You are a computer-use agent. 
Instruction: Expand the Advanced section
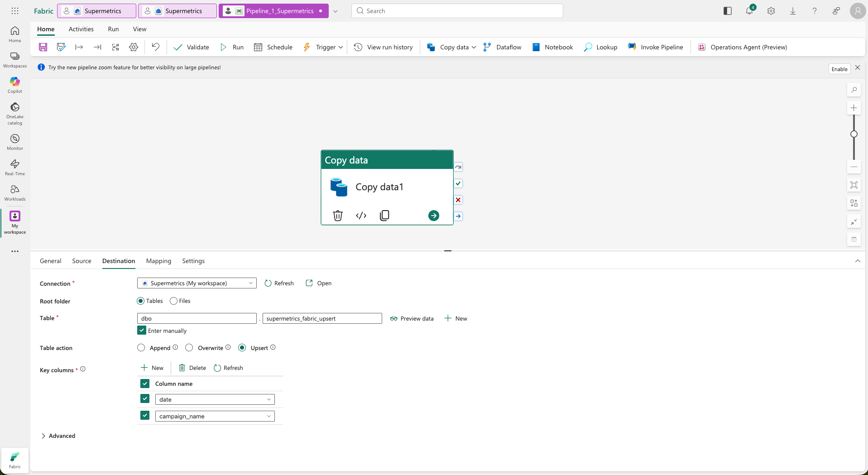[x=58, y=436]
